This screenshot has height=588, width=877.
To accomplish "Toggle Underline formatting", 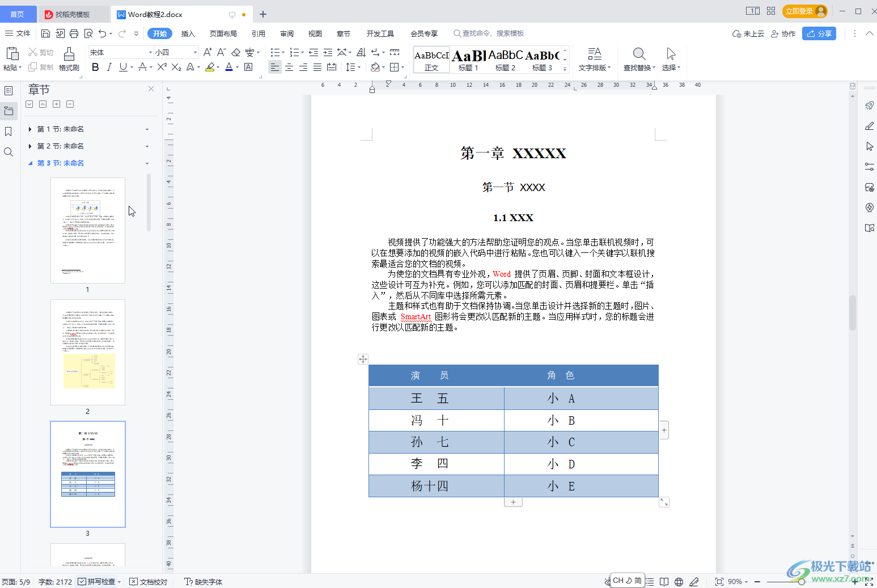I will pos(123,67).
